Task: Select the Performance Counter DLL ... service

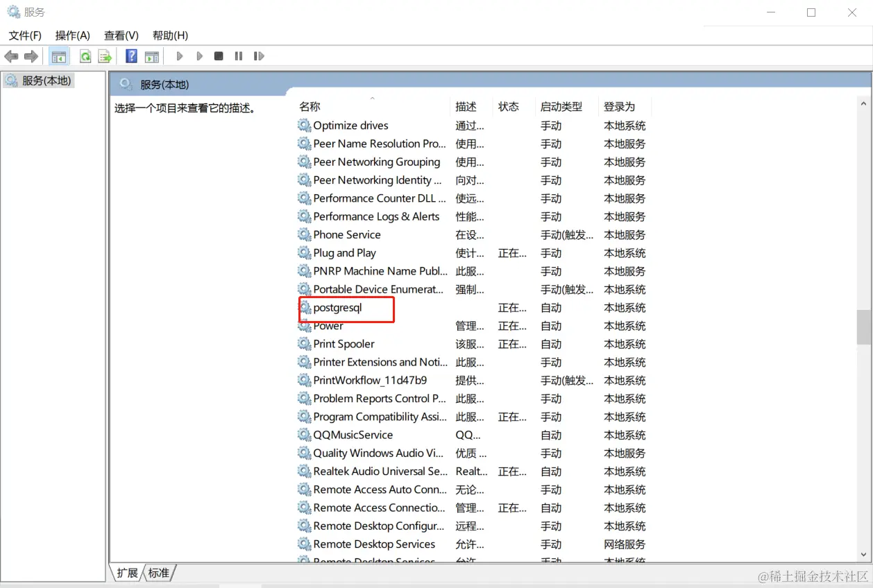Action: click(379, 198)
